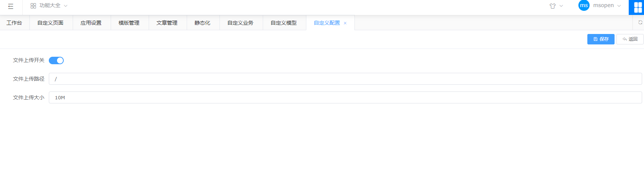Select the 模版管理 tab
Screen dimensions: 644x171
click(129, 23)
